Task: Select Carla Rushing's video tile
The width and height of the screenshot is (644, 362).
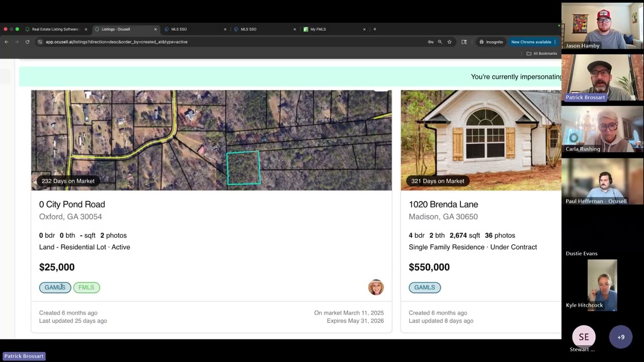Action: click(x=602, y=130)
